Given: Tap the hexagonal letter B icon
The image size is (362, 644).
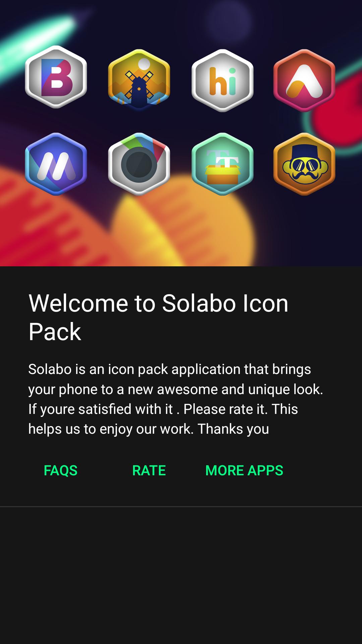Looking at the screenshot, I should pos(56,77).
